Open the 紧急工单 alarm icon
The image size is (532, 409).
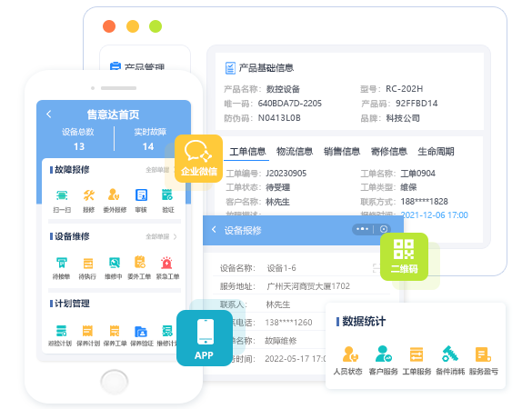tap(166, 263)
